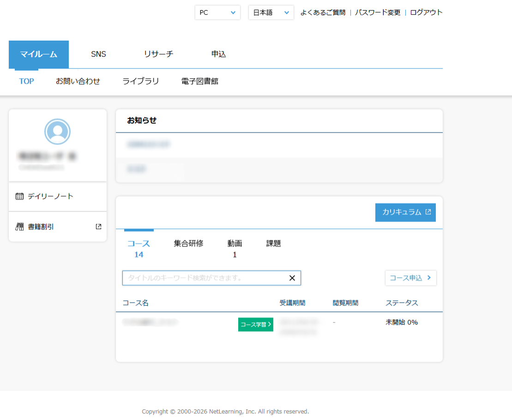Go to the お問い合わせ submenu
Image resolution: width=512 pixels, height=420 pixels.
(x=78, y=81)
